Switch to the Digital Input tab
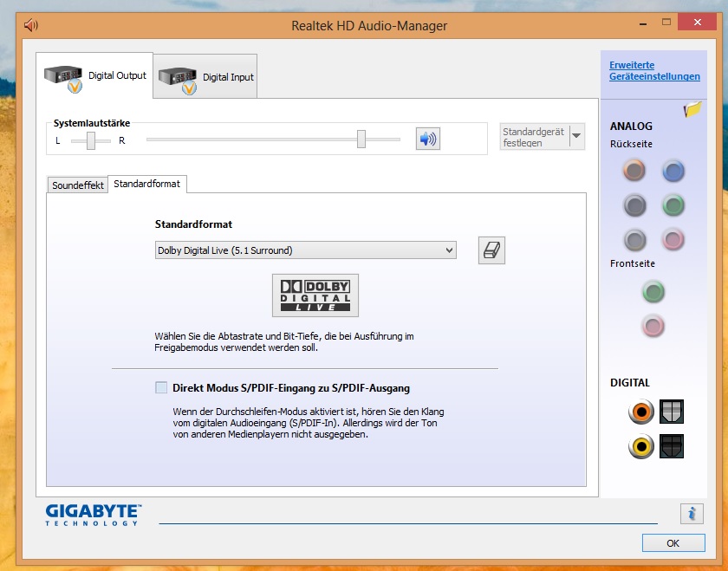The image size is (728, 571). pyautogui.click(x=205, y=77)
